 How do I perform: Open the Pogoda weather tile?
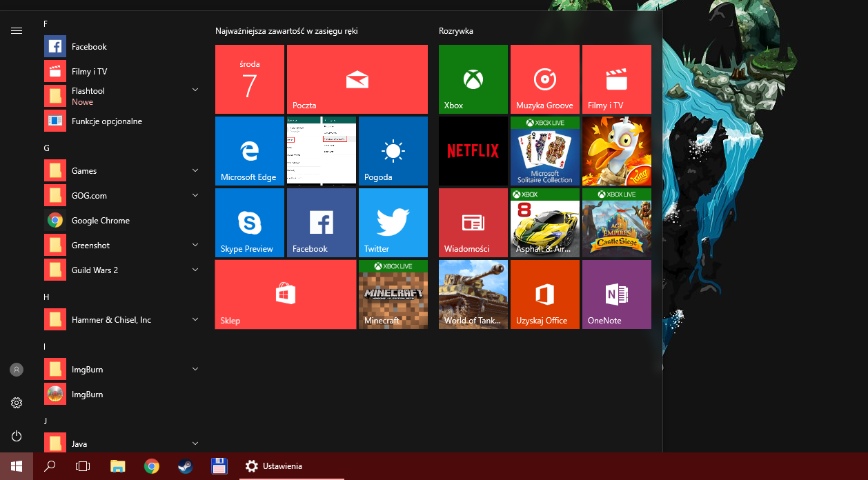(393, 151)
